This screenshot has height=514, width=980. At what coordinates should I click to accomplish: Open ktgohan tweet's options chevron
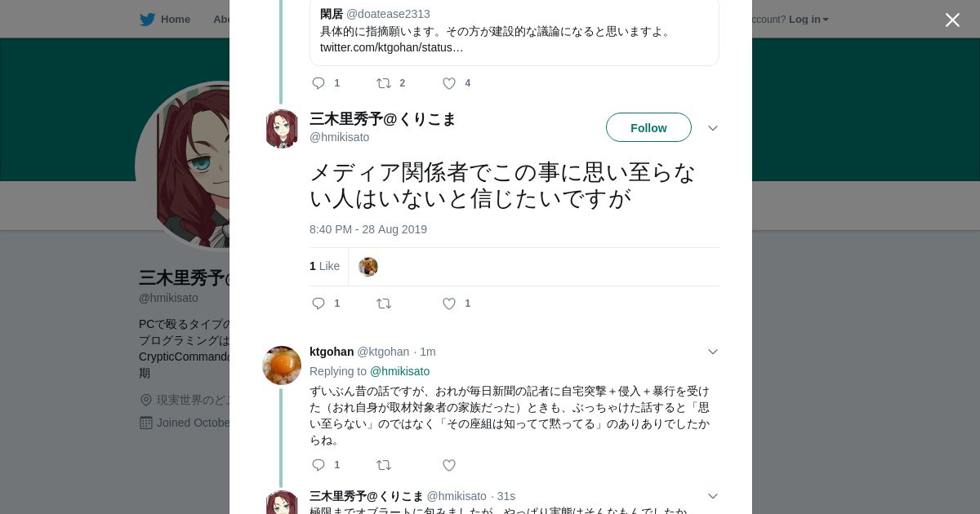click(x=712, y=352)
